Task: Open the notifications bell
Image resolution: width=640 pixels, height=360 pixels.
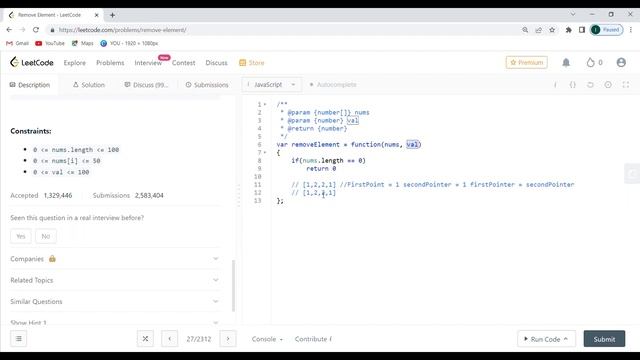Action: (566, 62)
